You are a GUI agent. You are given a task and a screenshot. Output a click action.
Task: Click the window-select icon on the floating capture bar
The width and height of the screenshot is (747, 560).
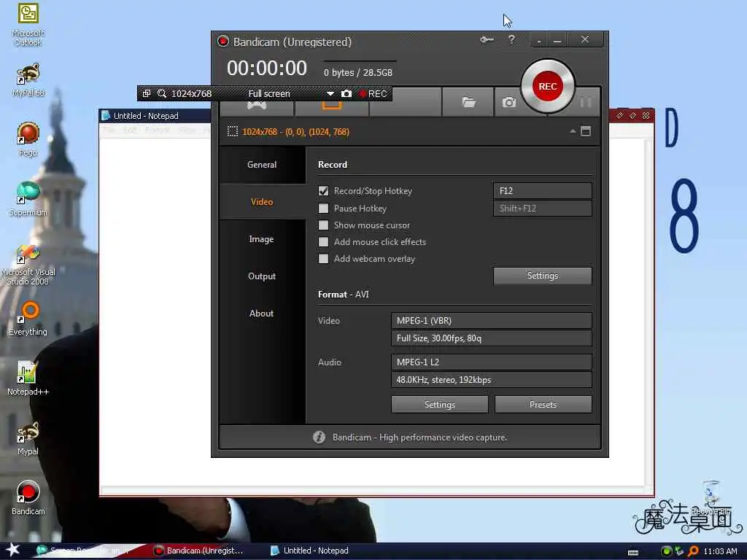[x=147, y=93]
